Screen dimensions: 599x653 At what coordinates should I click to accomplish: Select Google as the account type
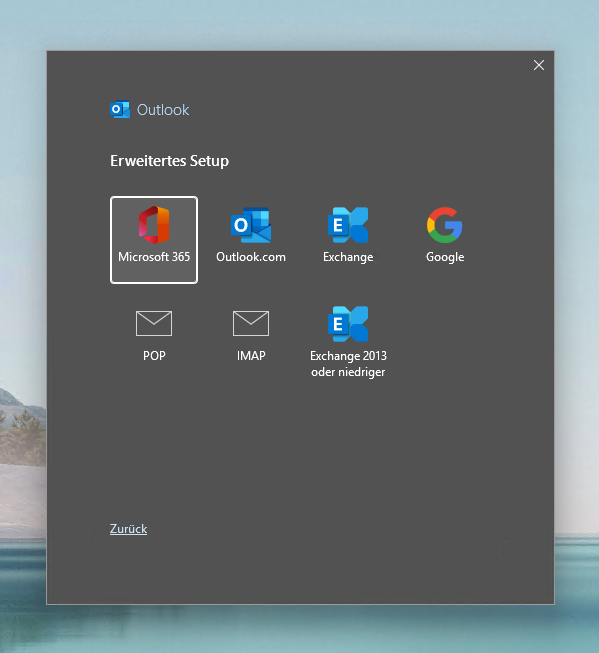445,236
